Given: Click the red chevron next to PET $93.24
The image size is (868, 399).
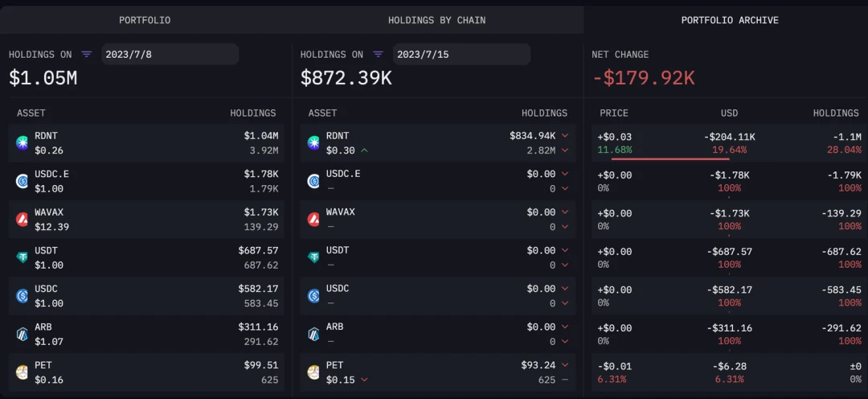Looking at the screenshot, I should (565, 365).
